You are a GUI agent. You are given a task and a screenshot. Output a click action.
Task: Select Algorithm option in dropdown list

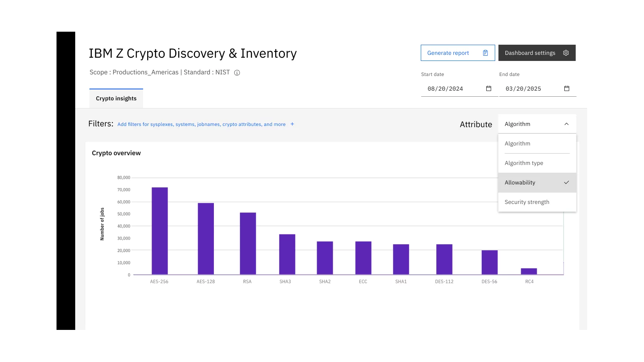518,143
